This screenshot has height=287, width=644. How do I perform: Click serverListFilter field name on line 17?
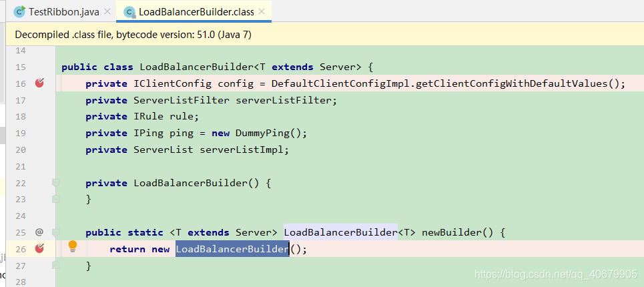tap(284, 100)
